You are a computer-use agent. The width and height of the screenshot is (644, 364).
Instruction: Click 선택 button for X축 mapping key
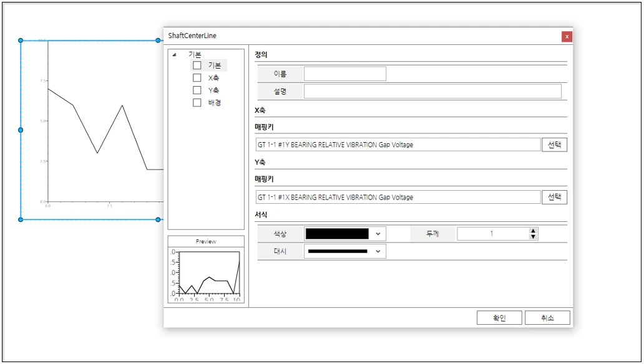pyautogui.click(x=555, y=145)
